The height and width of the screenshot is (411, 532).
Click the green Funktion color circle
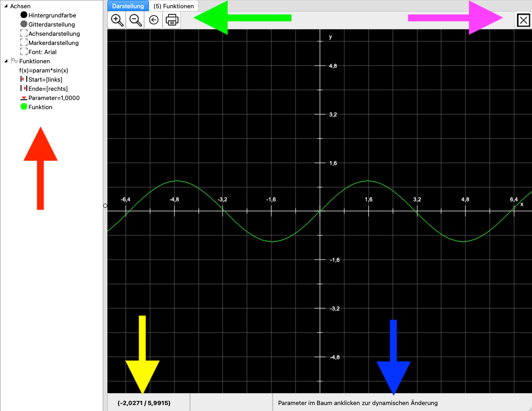(24, 107)
